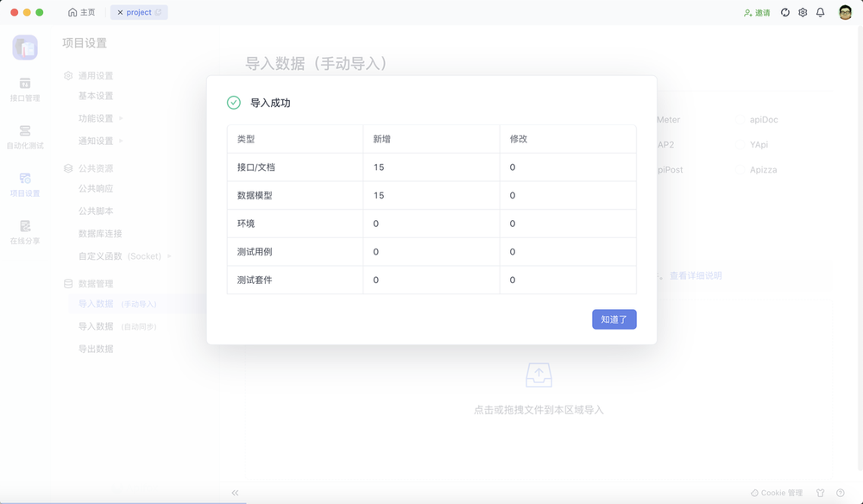Open the settings gear icon
Screen dimensions: 863x504
coord(802,12)
